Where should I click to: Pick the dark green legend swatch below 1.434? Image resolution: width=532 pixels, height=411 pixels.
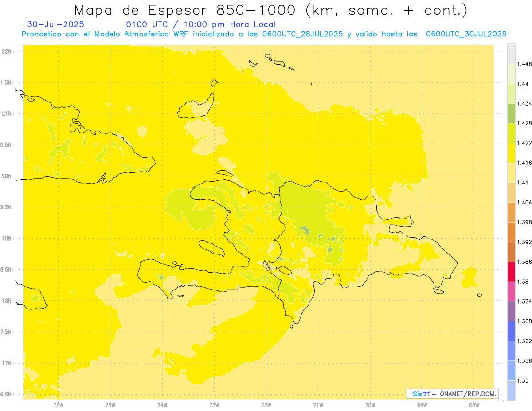(x=511, y=113)
